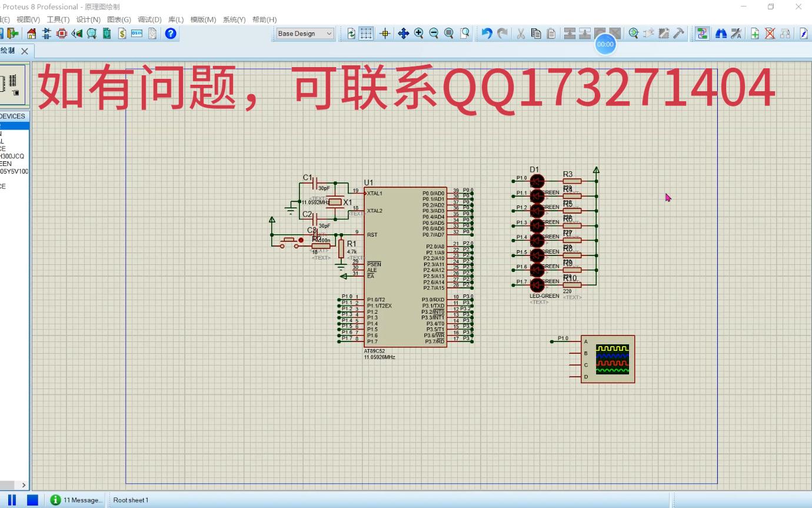
Task: Select the AT89C52 U1 microcontroller
Action: tap(405, 267)
